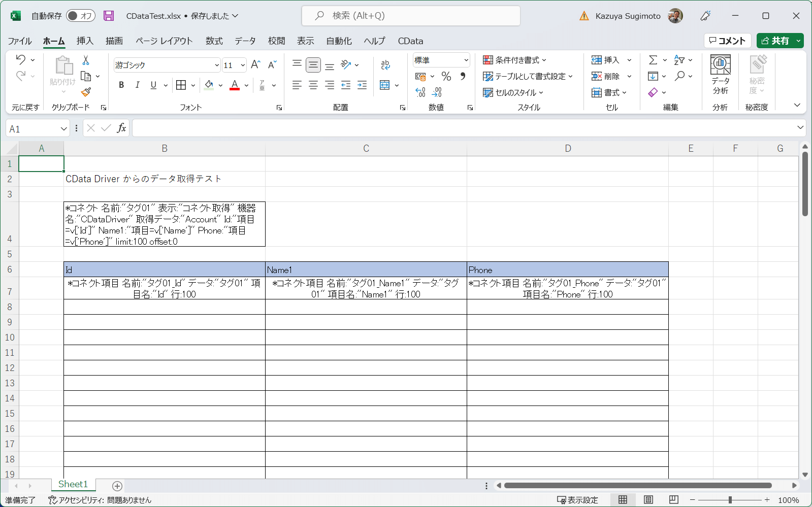Click the Save floppy disk icon
Screen dimensions: 812x507
(x=109, y=16)
